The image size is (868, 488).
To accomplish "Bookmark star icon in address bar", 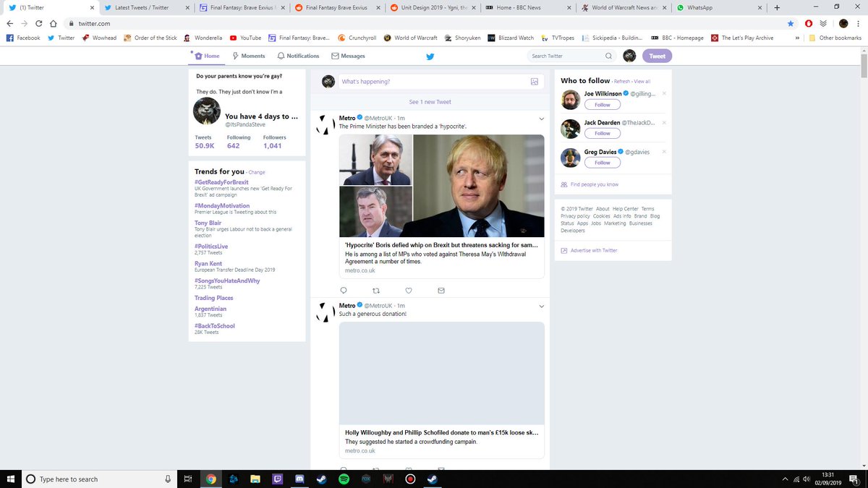I will pos(790,23).
